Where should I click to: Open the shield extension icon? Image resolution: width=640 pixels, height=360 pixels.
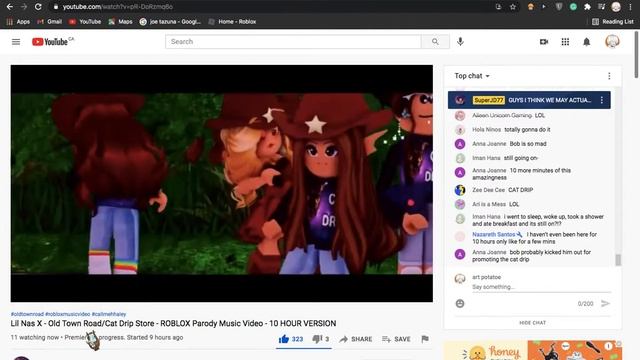tap(559, 7)
